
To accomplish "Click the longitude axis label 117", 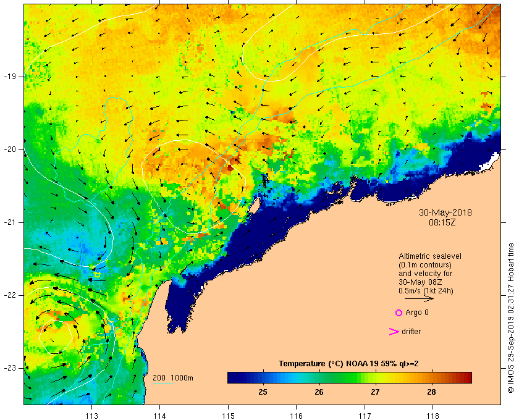I will click(x=365, y=416).
